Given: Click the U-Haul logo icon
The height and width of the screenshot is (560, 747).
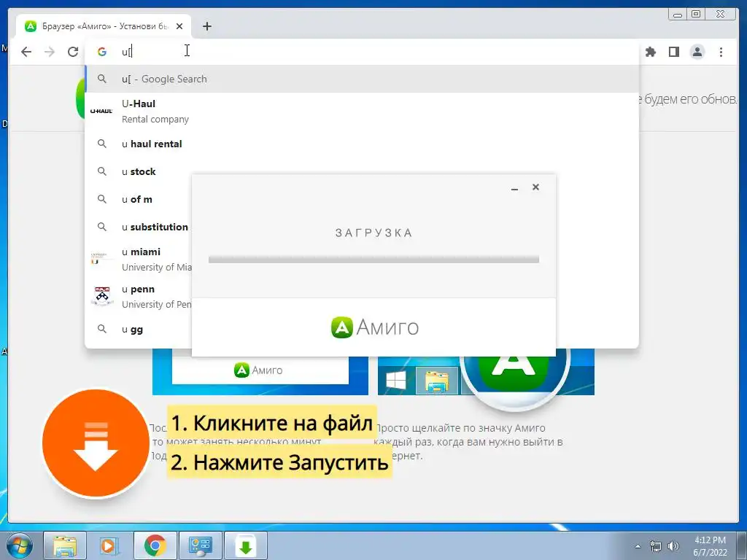Looking at the screenshot, I should pos(101,111).
